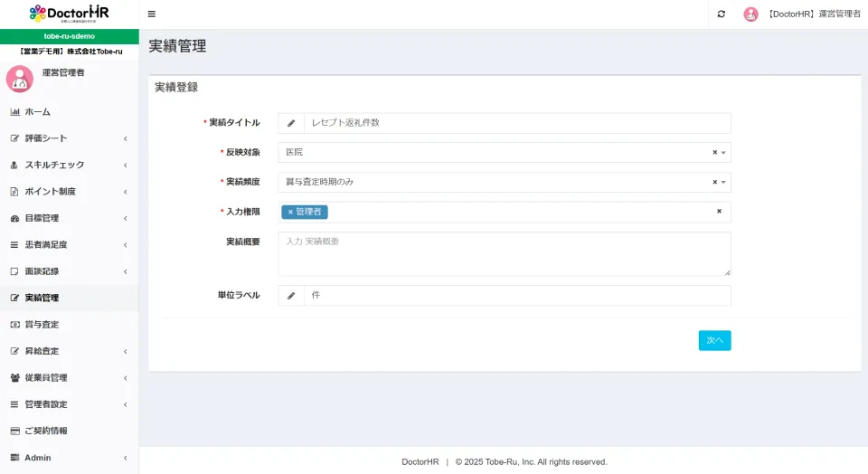Expand スキルチェック submenu chevron

coord(126,165)
